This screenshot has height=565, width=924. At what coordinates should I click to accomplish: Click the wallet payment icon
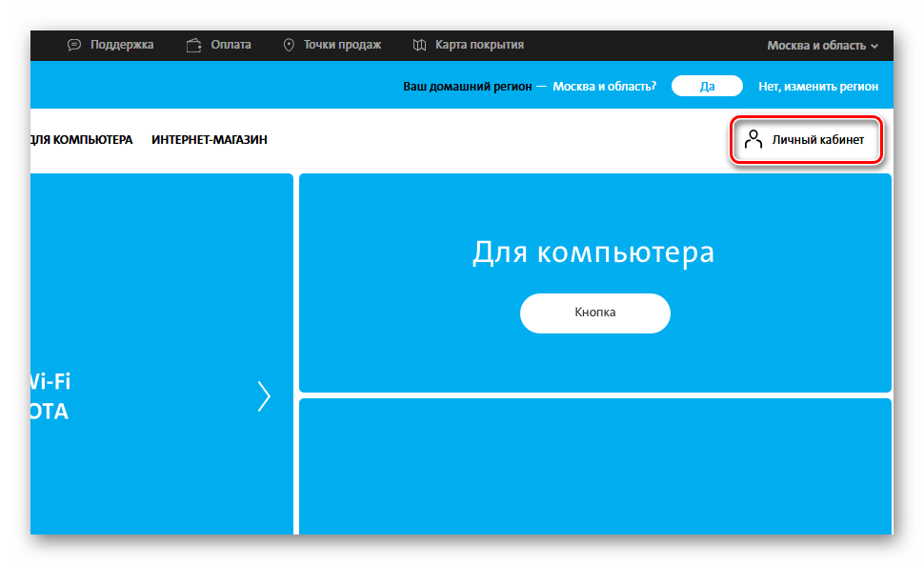(194, 46)
